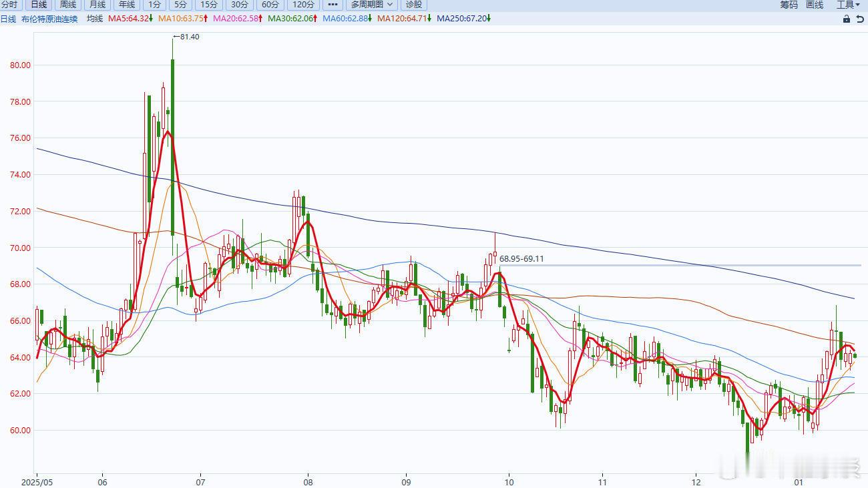Select the 1分 one-minute period tab
The height and width of the screenshot is (488, 868).
point(154,4)
